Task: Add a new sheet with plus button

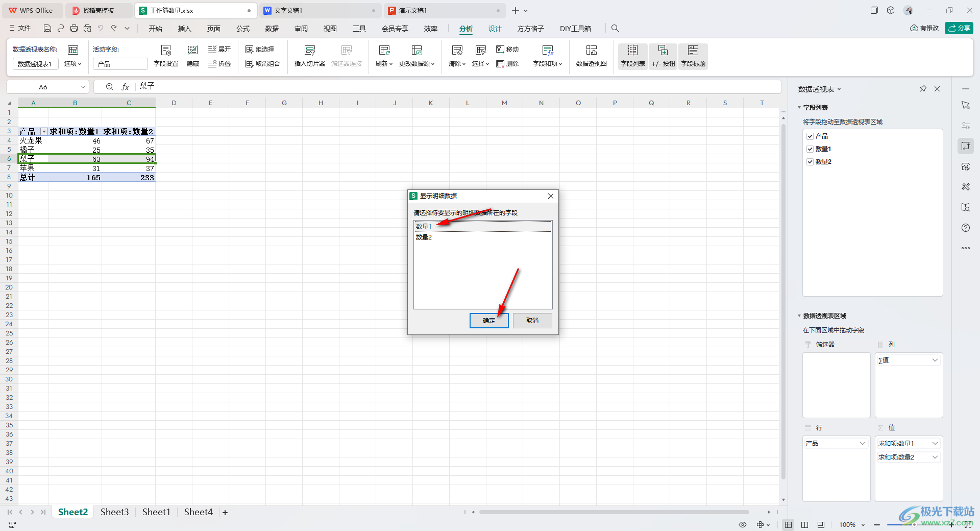Action: coord(225,512)
